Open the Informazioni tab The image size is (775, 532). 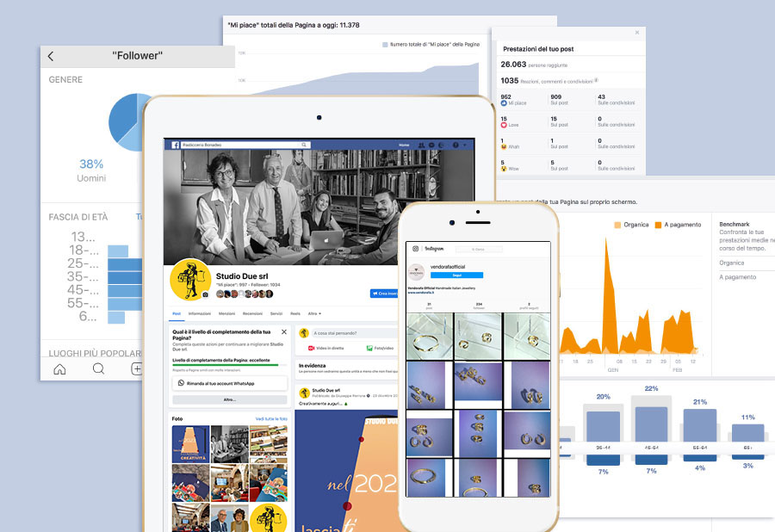point(200,313)
